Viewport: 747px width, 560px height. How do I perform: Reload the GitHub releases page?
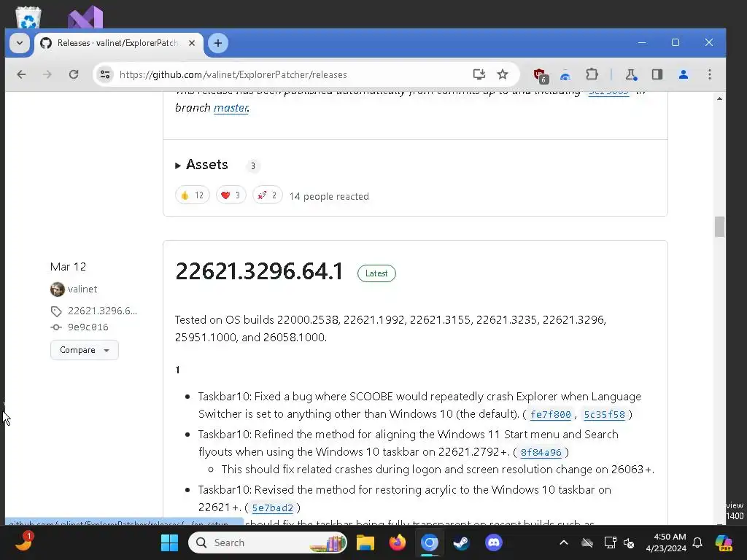tap(74, 74)
